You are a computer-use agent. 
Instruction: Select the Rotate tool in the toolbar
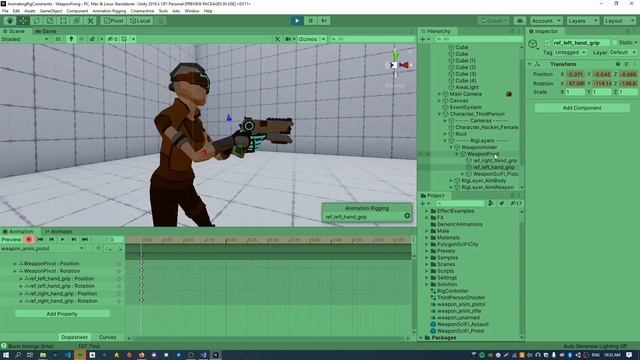(x=37, y=21)
